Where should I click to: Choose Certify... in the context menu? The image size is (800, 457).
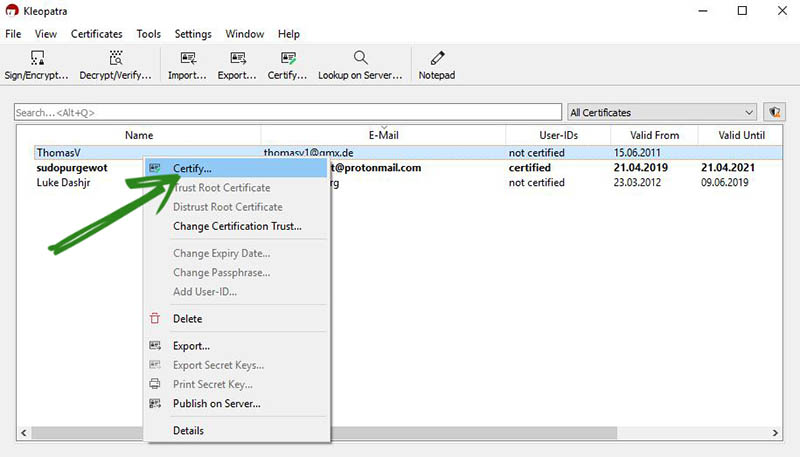(x=236, y=168)
